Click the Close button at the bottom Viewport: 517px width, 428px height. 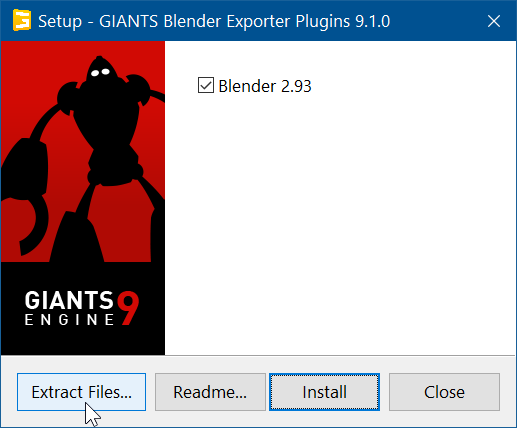point(444,392)
